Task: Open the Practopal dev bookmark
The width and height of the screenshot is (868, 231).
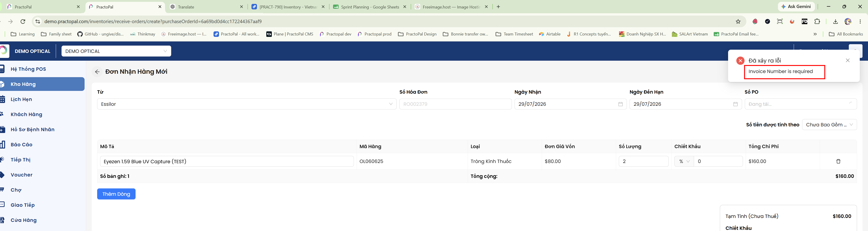Action: click(x=335, y=34)
